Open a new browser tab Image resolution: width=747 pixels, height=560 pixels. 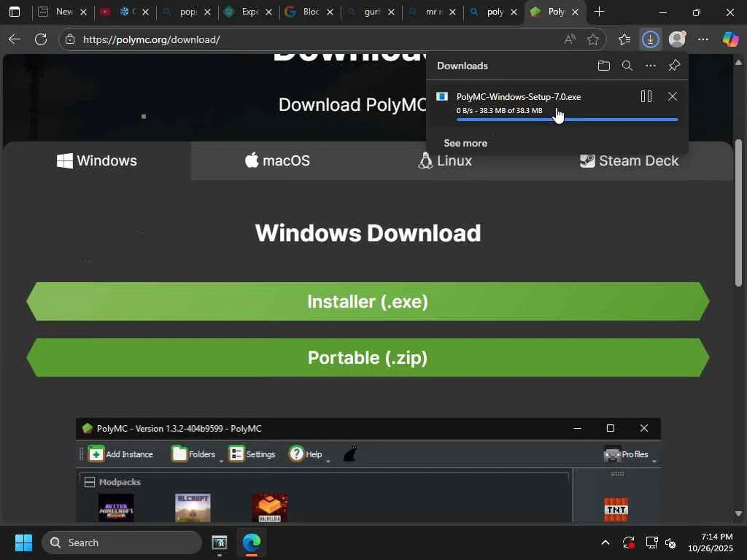tap(600, 12)
